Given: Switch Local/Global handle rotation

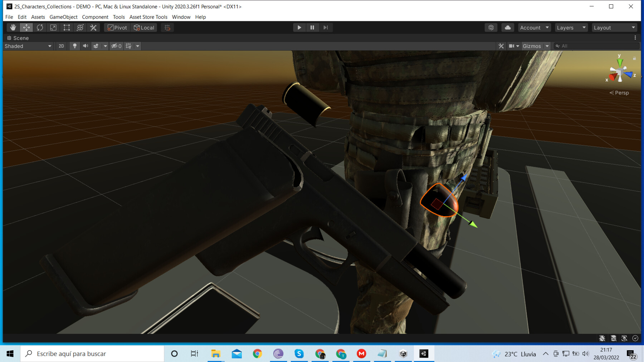Looking at the screenshot, I should click(144, 28).
